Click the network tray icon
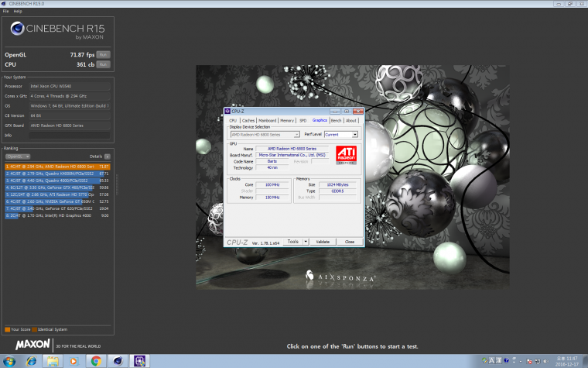Viewport: 588px width, 368px height. tap(538, 362)
